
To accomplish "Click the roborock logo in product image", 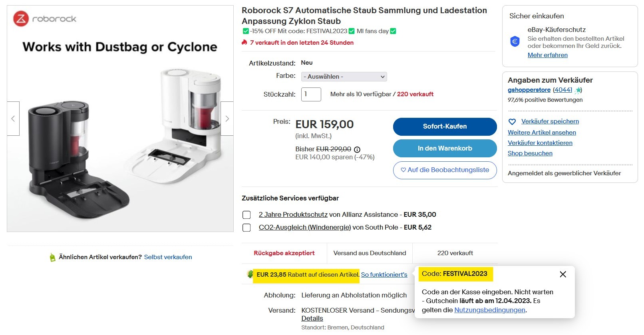I will tap(45, 19).
